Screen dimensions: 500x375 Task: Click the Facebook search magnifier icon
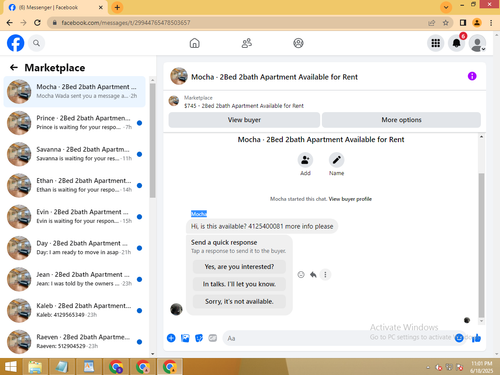36,43
